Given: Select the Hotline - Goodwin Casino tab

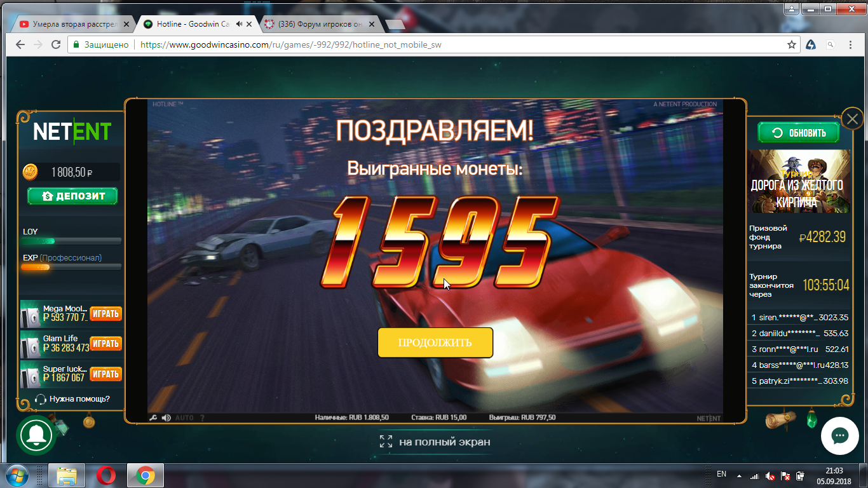Looking at the screenshot, I should [197, 24].
